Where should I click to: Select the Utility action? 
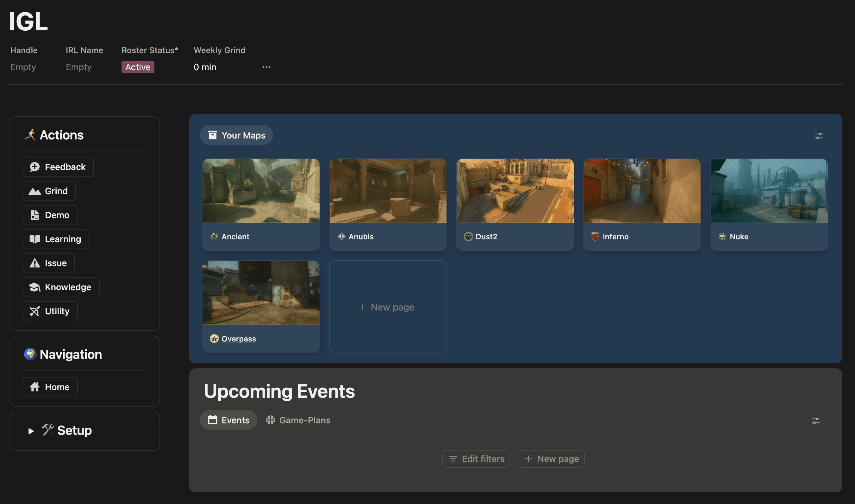coord(50,311)
